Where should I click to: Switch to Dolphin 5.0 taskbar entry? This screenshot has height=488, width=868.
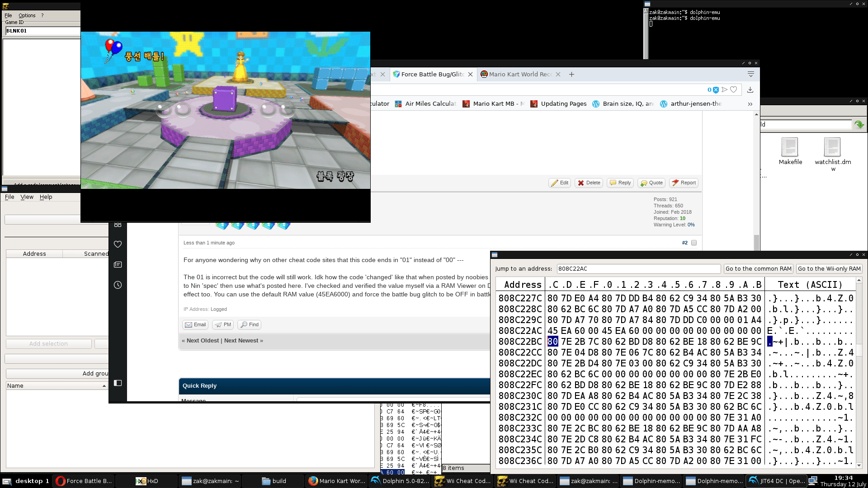tap(400, 481)
